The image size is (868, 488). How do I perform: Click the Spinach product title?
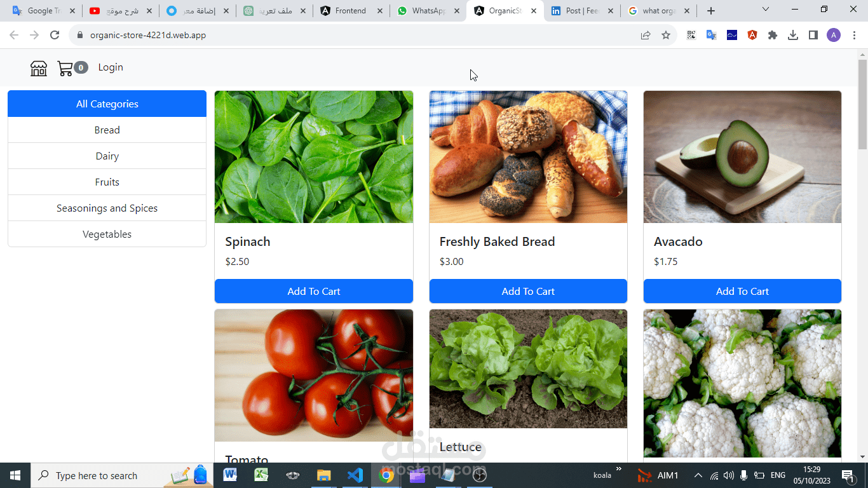248,241
